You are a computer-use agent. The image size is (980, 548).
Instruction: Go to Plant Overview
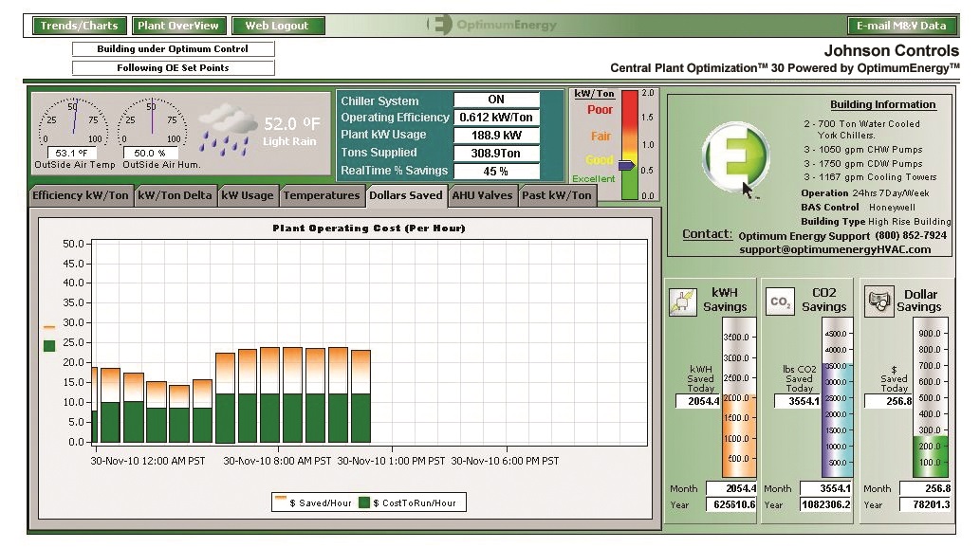[178, 26]
